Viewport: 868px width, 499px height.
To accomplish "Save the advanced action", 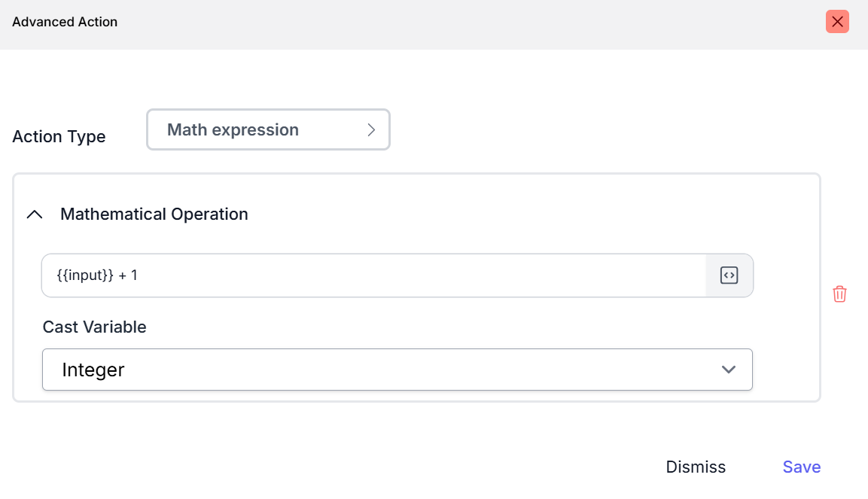I will (x=801, y=467).
